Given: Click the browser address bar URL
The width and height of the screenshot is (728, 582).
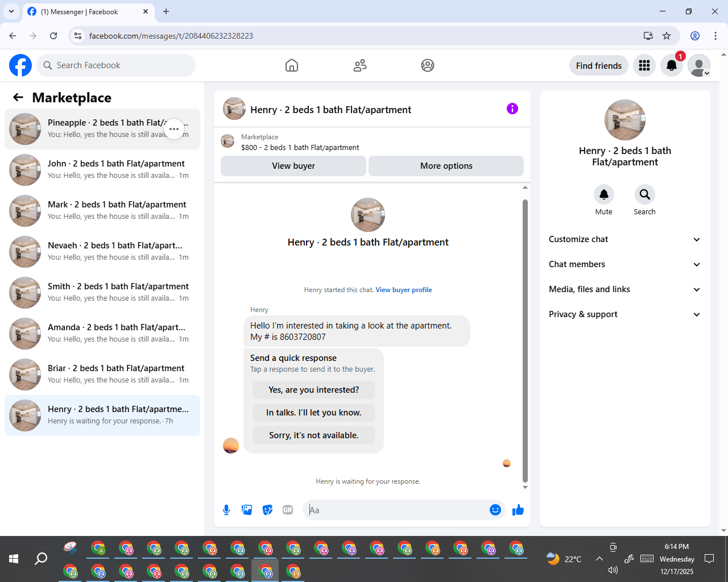Looking at the screenshot, I should [171, 36].
